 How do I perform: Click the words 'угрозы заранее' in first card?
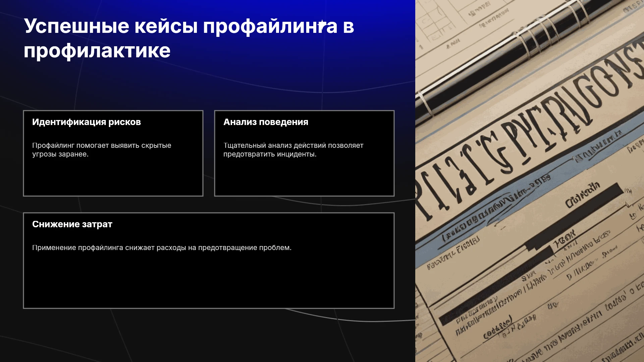pyautogui.click(x=60, y=154)
